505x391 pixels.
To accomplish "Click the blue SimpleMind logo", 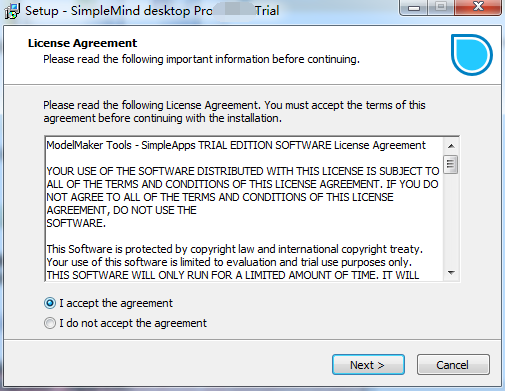I will point(472,55).
